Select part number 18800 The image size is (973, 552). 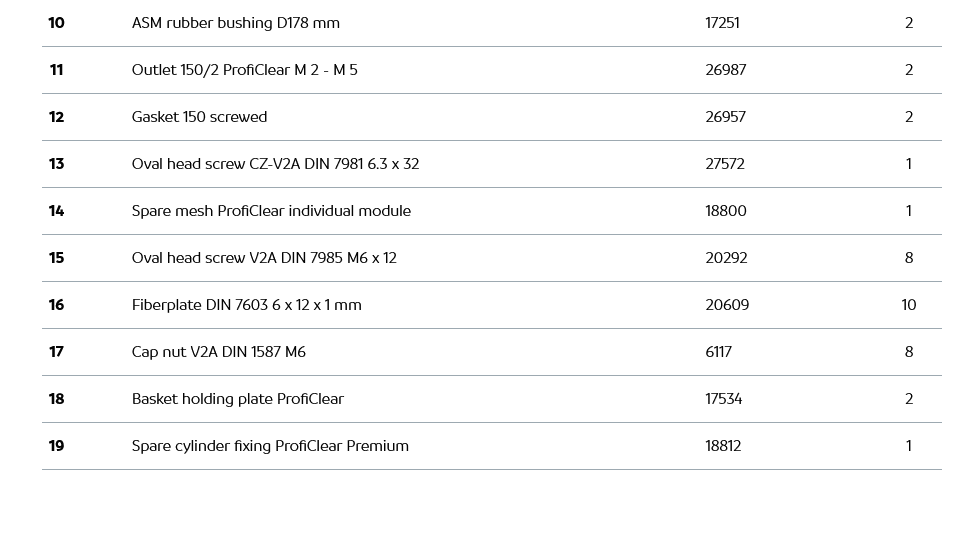726,211
